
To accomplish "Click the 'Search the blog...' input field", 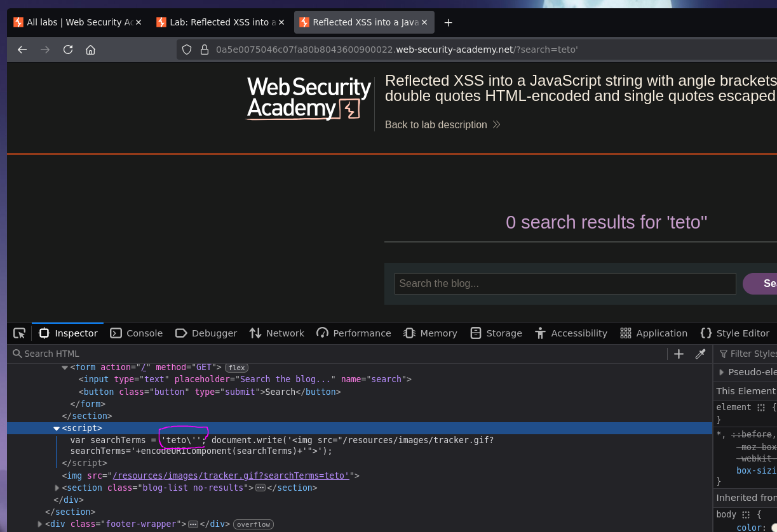I will coord(565,284).
